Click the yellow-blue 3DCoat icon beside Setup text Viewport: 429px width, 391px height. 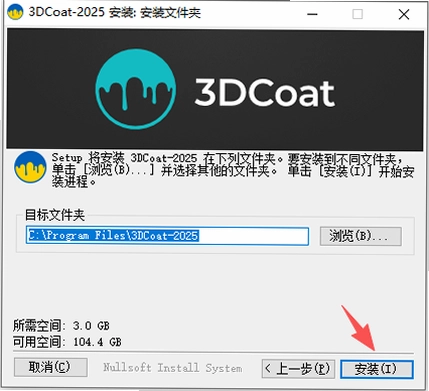coord(30,167)
